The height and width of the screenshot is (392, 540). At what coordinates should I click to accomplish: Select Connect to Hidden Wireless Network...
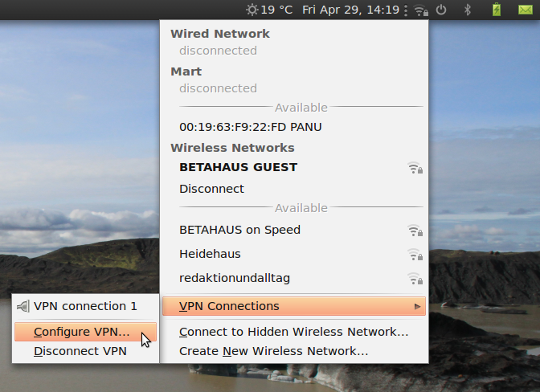[x=293, y=332]
